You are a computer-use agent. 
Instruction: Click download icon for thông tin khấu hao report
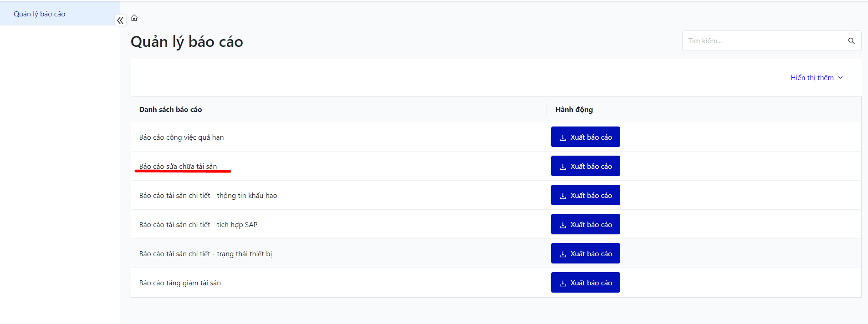563,196
